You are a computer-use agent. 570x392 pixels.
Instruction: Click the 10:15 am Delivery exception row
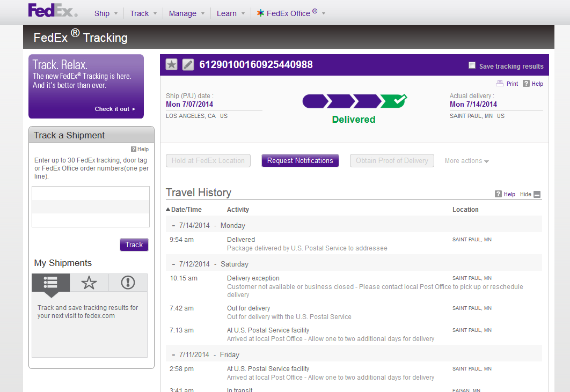point(354,286)
